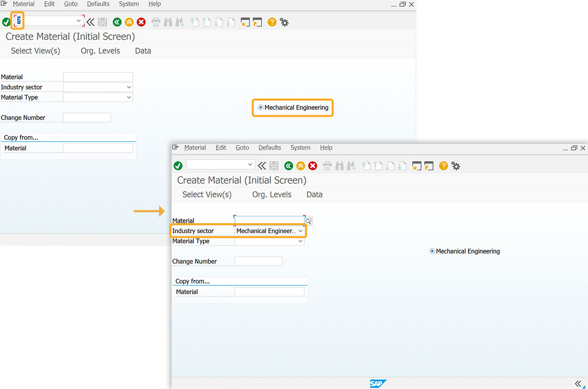Image resolution: width=588 pixels, height=389 pixels.
Task: Click the yellow Exit icon in back window
Action: click(x=129, y=22)
